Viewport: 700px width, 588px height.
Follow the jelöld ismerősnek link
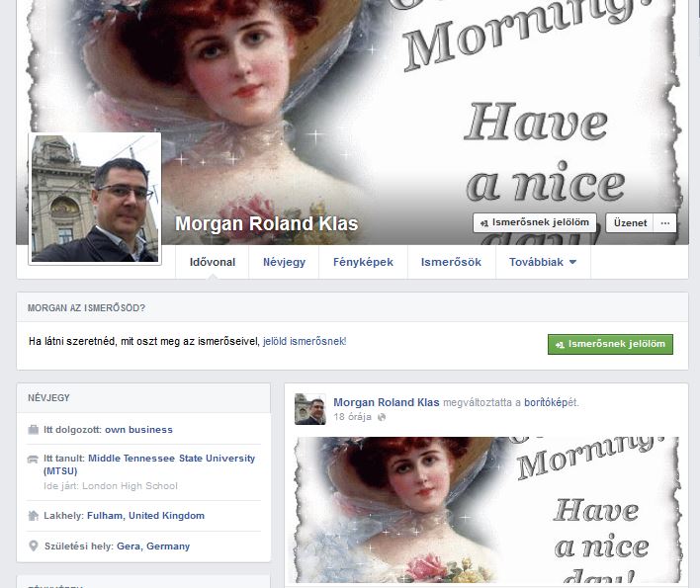click(305, 341)
